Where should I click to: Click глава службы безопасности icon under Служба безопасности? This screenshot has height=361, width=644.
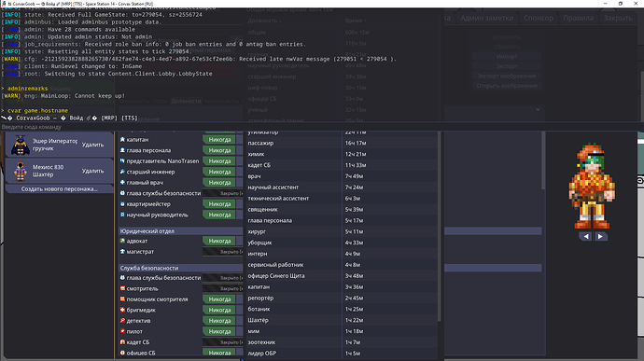point(122,278)
